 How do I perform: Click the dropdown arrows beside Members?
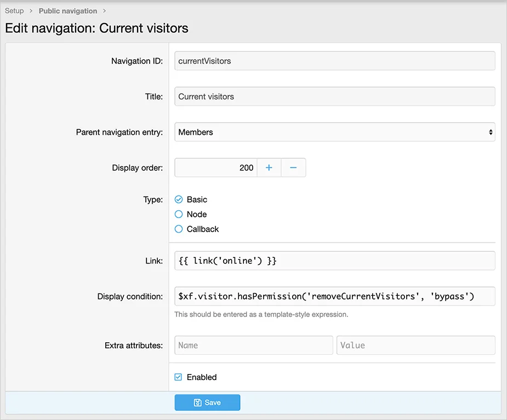point(490,132)
